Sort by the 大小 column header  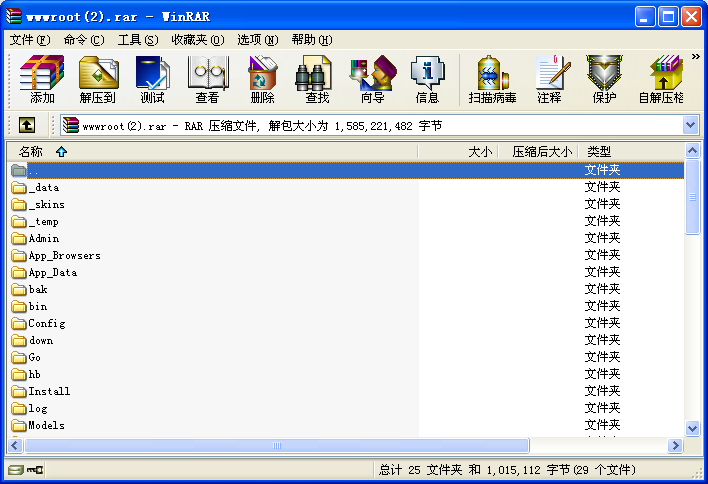(x=458, y=152)
